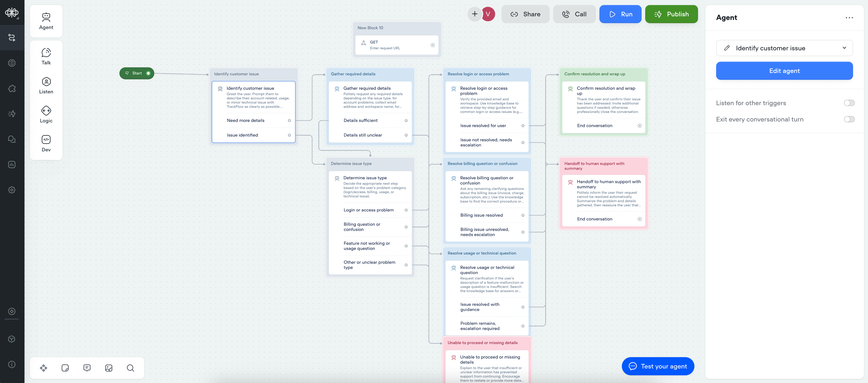Screen dimensions: 868x383
Task: Click the plus button beside avatar
Action: 474,14
